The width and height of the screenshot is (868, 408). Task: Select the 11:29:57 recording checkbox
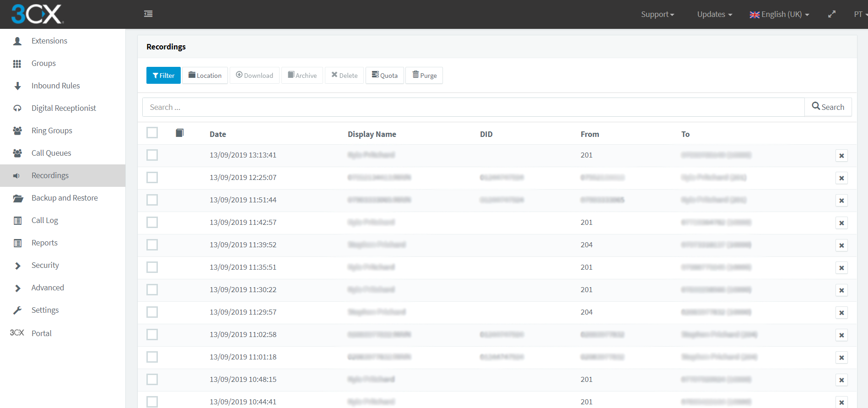152,312
